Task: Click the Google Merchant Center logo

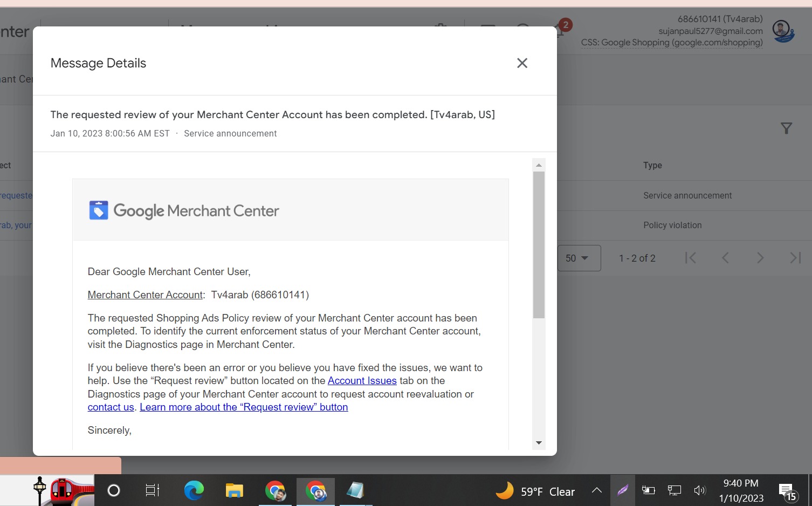Action: 184,210
